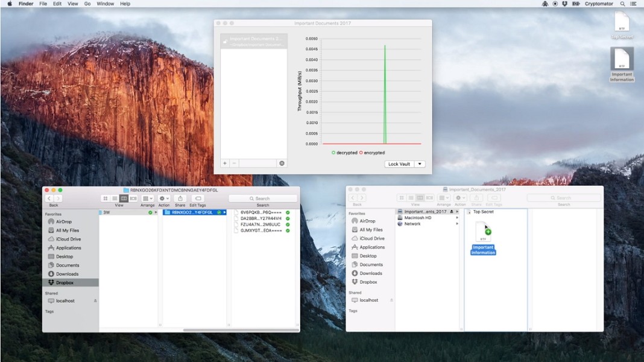Click Search field in vault Finder window
This screenshot has width=644, height=362.
[x=563, y=198]
